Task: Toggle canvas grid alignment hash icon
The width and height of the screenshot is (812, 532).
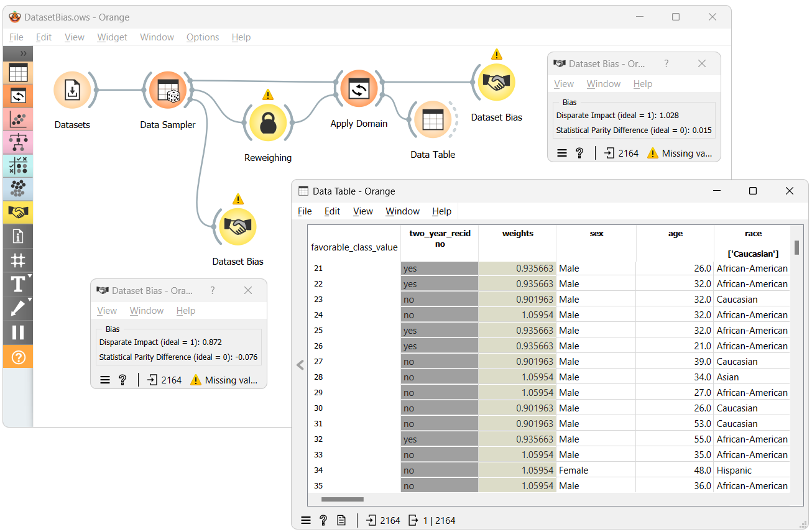Action: pos(18,260)
